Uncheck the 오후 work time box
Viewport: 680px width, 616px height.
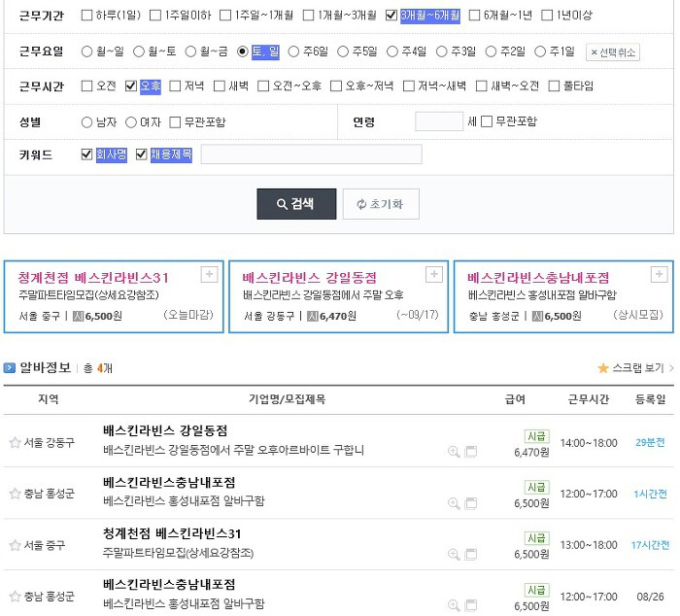[131, 86]
